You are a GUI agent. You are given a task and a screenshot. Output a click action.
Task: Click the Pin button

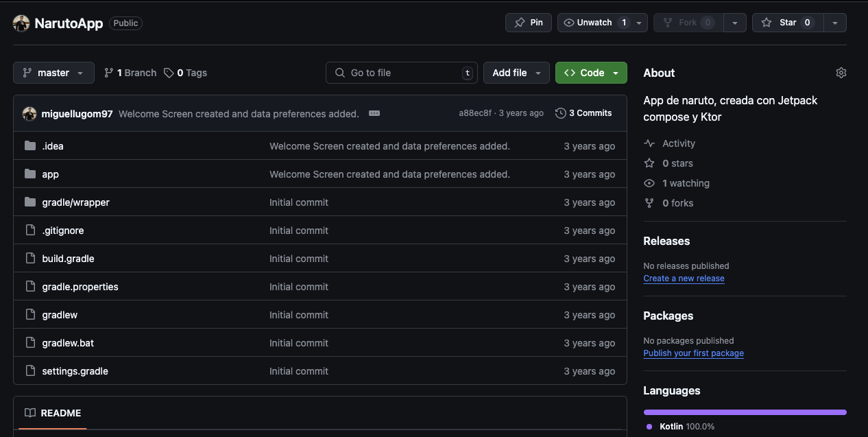tap(528, 23)
